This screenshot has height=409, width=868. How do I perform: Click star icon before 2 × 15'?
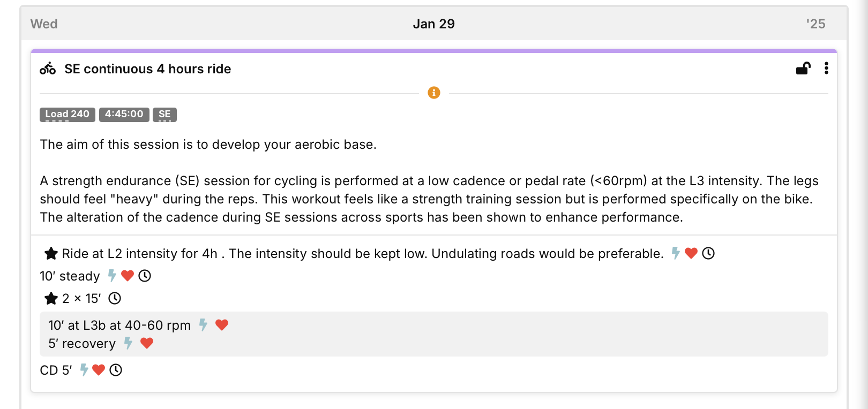pyautogui.click(x=51, y=298)
